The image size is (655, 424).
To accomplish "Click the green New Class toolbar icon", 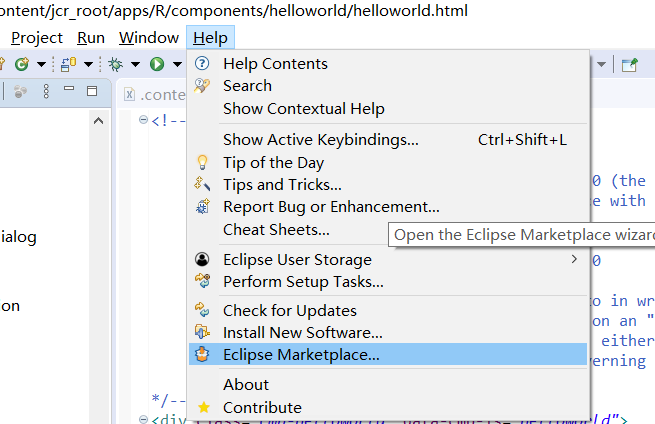I will 22,64.
